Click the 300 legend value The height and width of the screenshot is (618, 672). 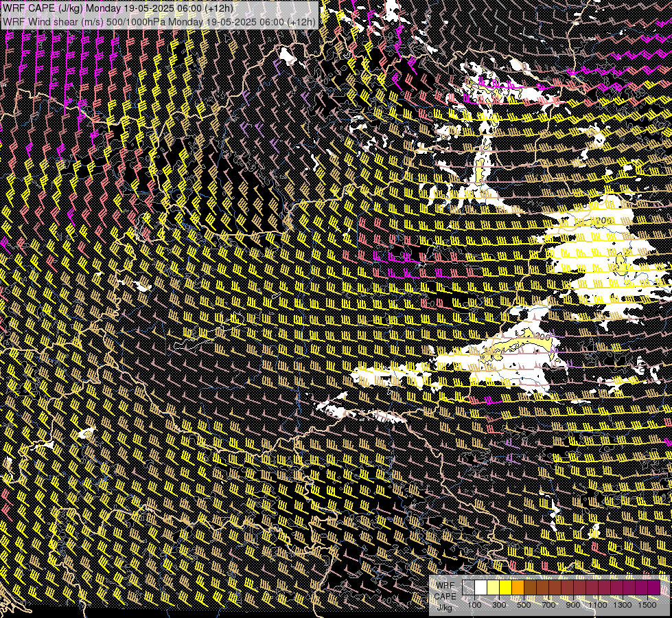499,605
